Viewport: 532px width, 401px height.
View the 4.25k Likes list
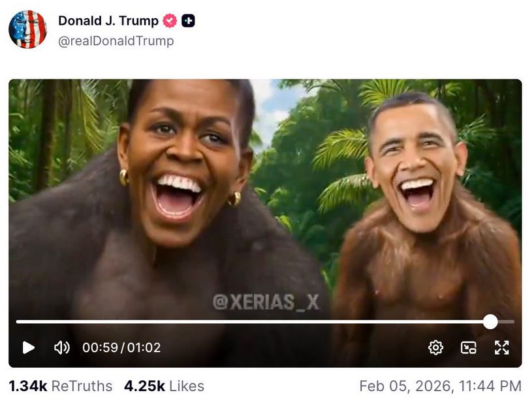pyautogui.click(x=164, y=386)
